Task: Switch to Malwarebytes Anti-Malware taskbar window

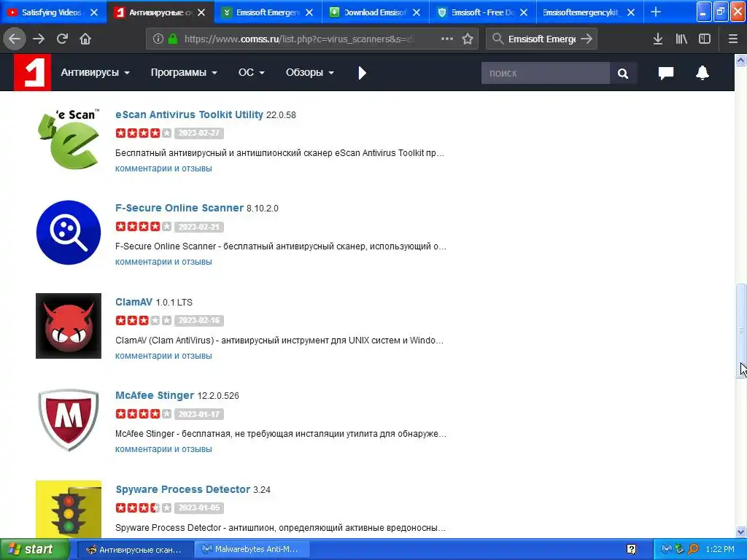Action: click(x=252, y=550)
